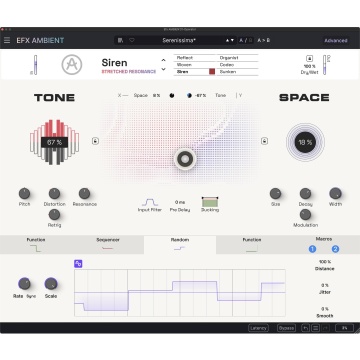Screen dimensions: 360x360
Task: Open the Ducking icon
Action: [x=210, y=202]
